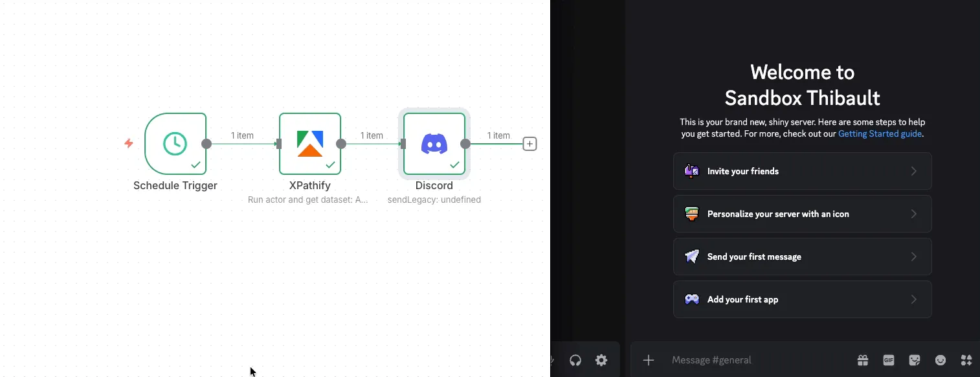Expand the Invite your friends row chevron

click(x=914, y=171)
